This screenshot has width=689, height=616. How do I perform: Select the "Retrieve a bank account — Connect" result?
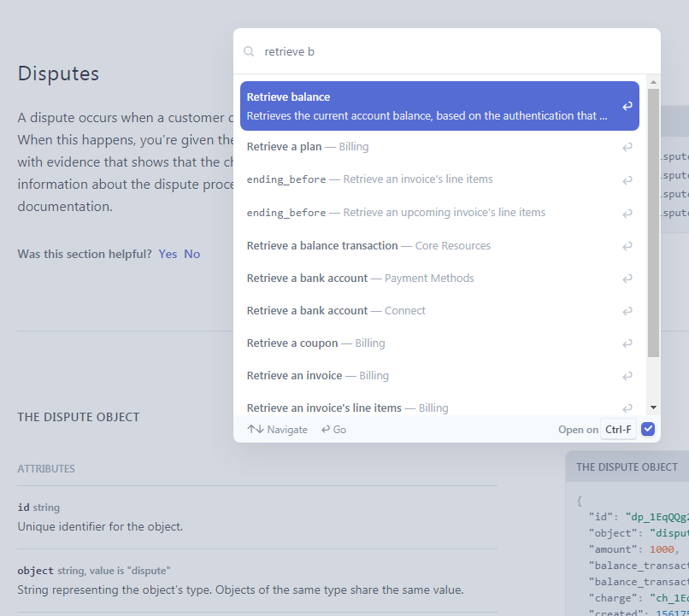[337, 310]
